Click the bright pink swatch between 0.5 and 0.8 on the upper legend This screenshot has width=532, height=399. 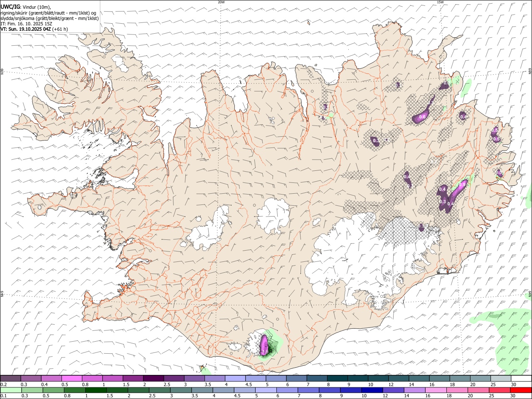pyautogui.click(x=71, y=378)
